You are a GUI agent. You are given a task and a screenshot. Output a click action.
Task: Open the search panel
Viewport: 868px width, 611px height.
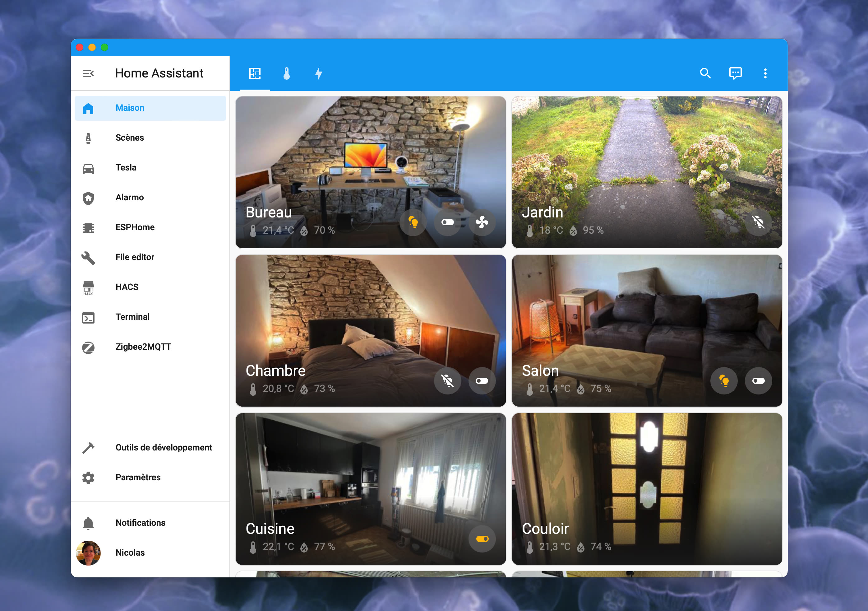coord(705,73)
